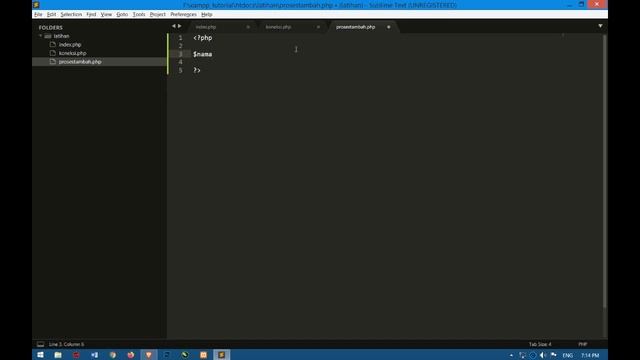
Task: Click the editor vertical scrollbar
Action: click(604, 171)
